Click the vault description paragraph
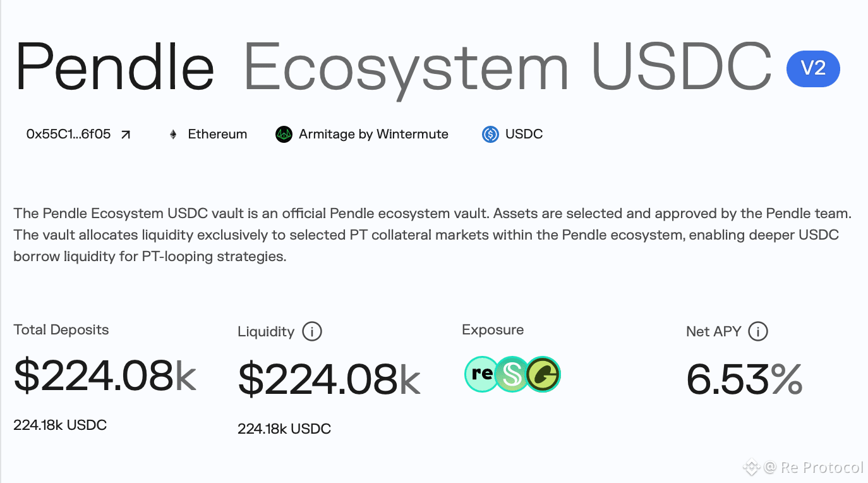This screenshot has width=868, height=483. click(x=433, y=236)
